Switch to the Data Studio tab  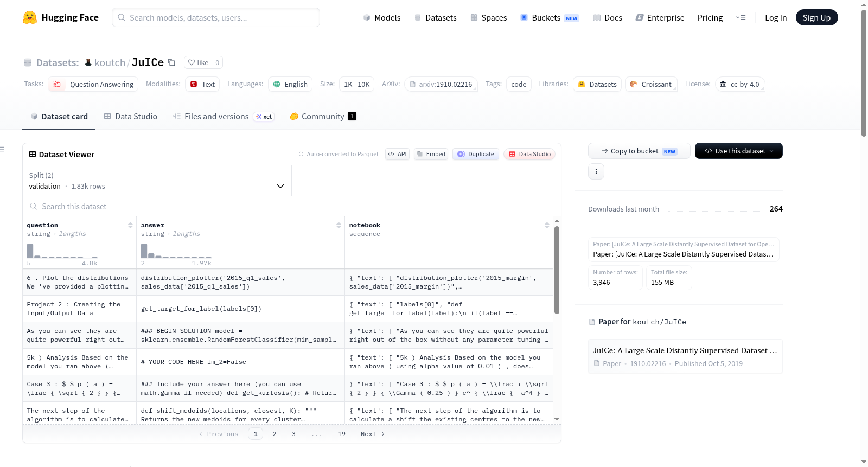[131, 116]
